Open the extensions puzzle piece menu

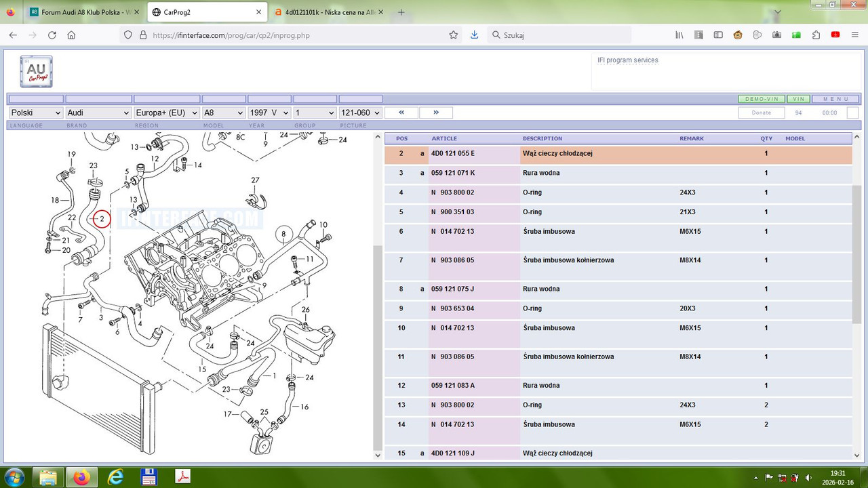click(816, 35)
